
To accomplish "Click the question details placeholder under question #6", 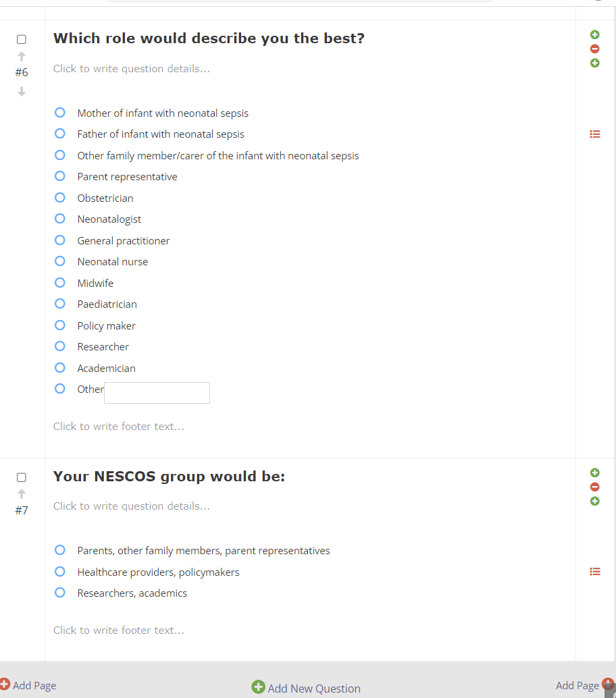I will pyautogui.click(x=132, y=69).
